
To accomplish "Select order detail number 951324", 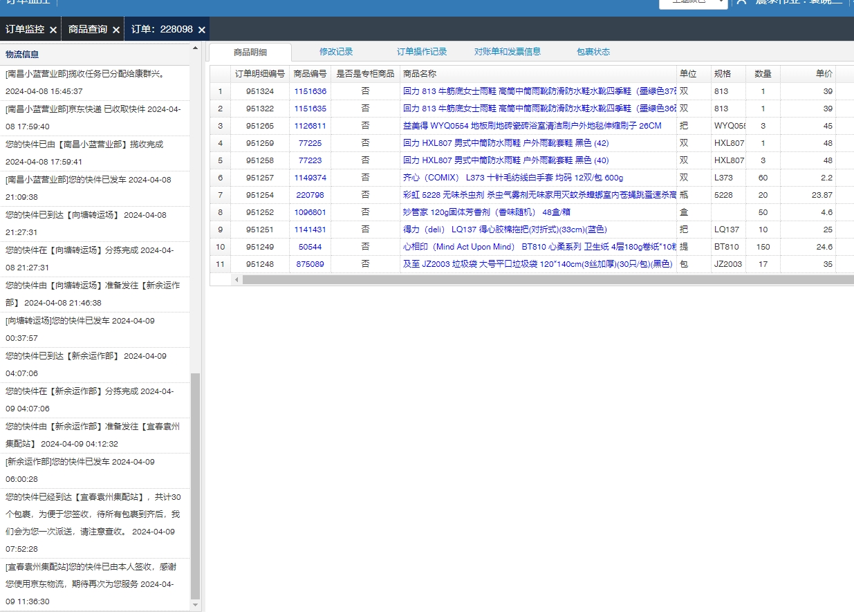I will (x=260, y=91).
